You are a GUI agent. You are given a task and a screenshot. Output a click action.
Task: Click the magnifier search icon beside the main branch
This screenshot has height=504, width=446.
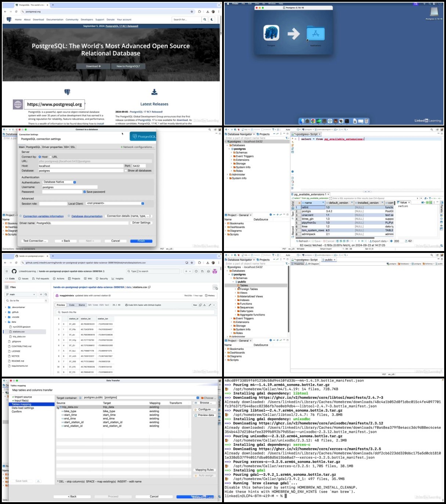coord(46,294)
